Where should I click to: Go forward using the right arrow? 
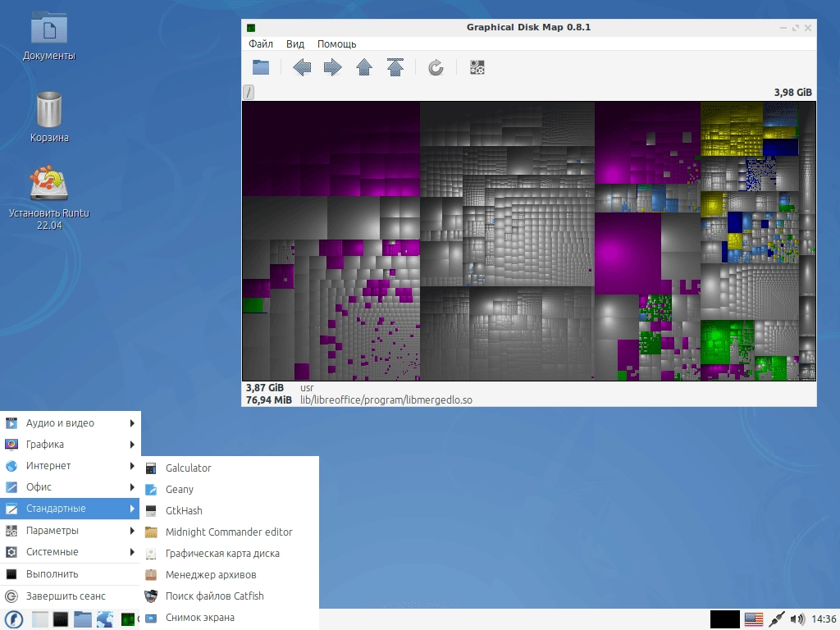(333, 67)
